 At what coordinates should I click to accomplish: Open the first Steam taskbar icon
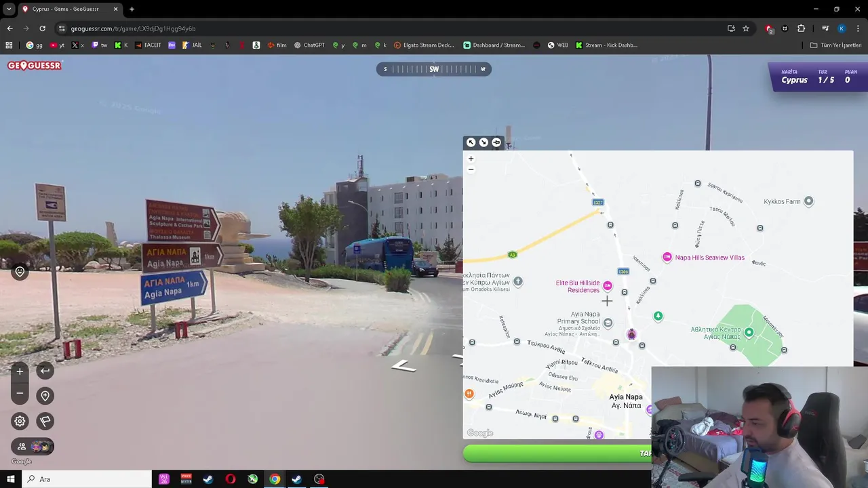(208, 479)
